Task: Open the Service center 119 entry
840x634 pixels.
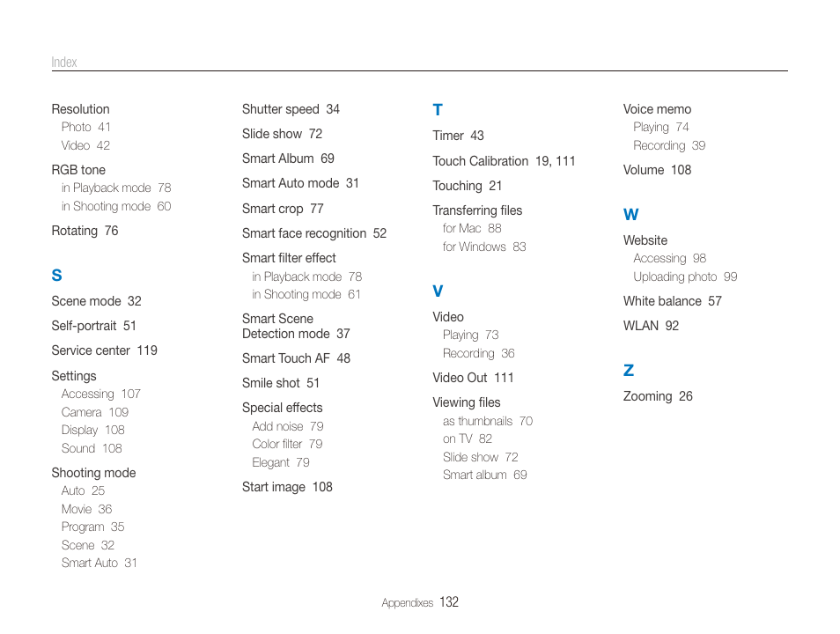Action: point(105,350)
